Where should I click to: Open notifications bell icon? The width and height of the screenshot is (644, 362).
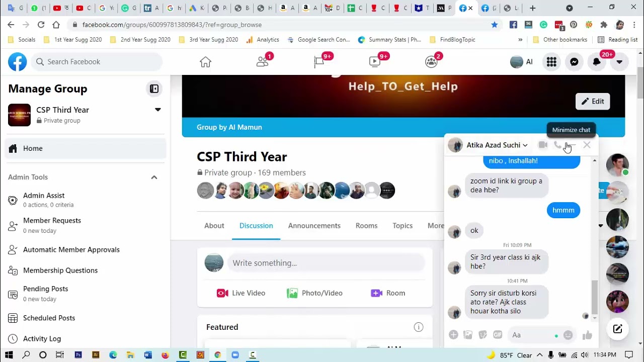[597, 62]
